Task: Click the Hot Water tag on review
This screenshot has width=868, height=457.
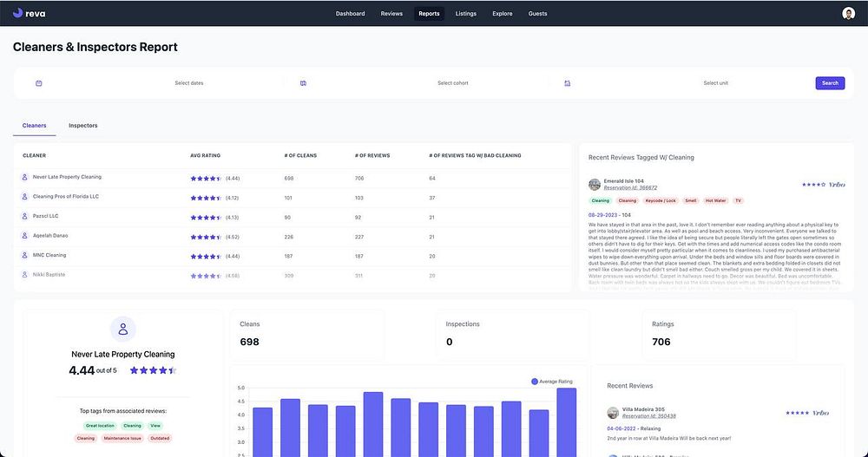Action: pyautogui.click(x=716, y=201)
